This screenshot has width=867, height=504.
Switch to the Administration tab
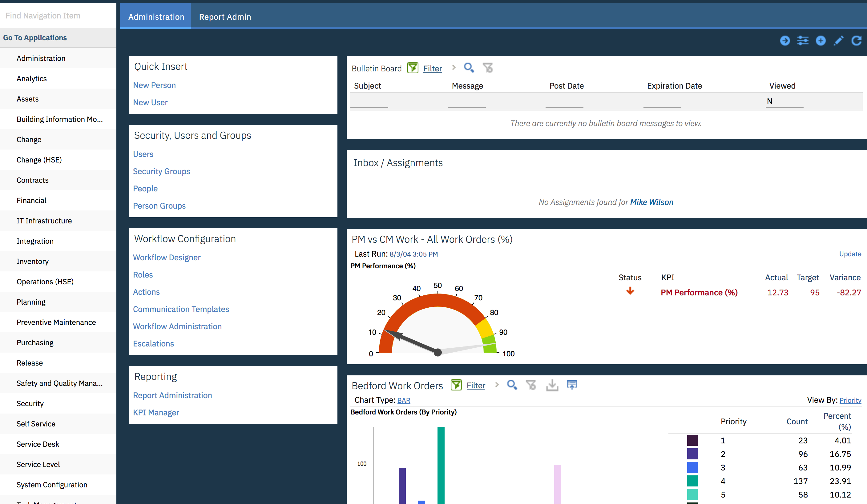click(156, 17)
